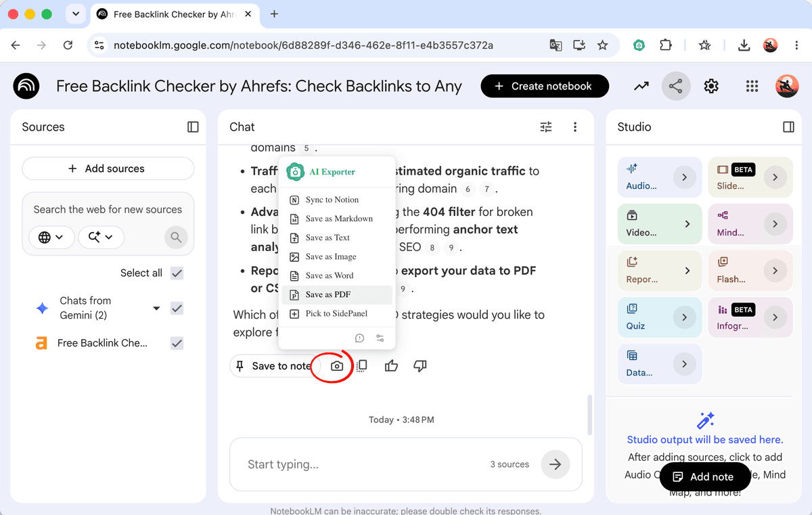The height and width of the screenshot is (515, 812).
Task: Expand the Chats from Gemini group
Action: point(156,309)
